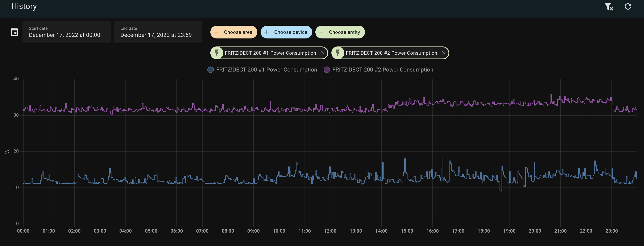The image size is (644, 246).
Task: Click the lightning icon on the #1 entity chip
Action: (217, 53)
